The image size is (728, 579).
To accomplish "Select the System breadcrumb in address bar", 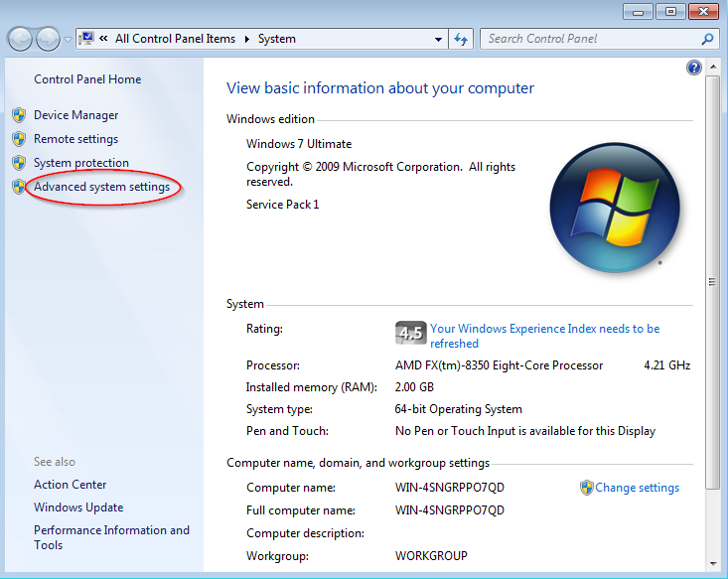I will tap(276, 39).
